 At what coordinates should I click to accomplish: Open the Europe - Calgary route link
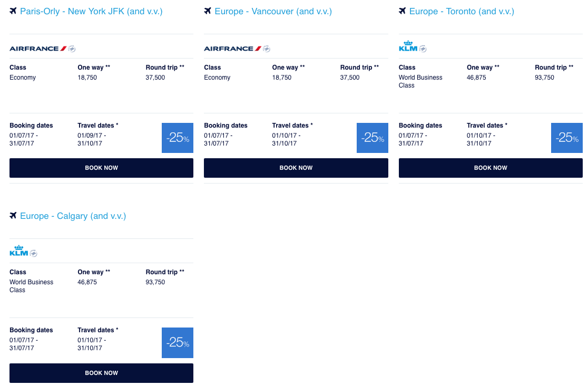pos(73,216)
